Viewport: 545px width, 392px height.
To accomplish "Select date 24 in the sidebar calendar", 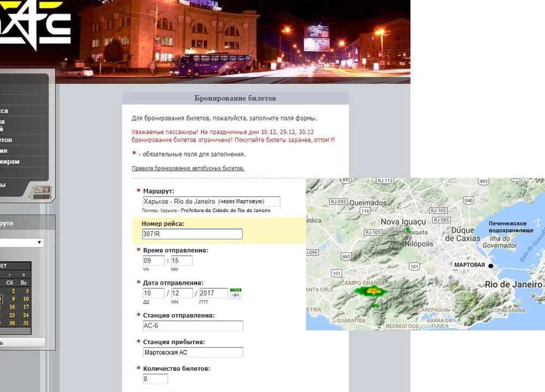I will coord(26,315).
